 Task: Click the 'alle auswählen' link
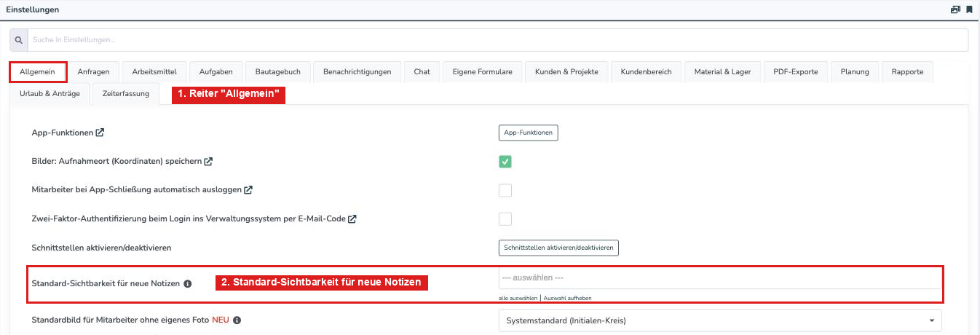518,298
